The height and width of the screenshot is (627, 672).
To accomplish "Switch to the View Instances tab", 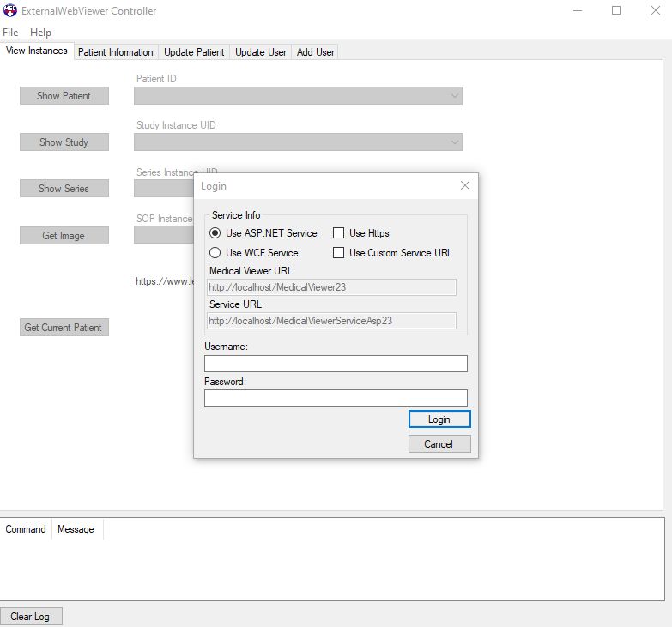I will click(x=37, y=51).
